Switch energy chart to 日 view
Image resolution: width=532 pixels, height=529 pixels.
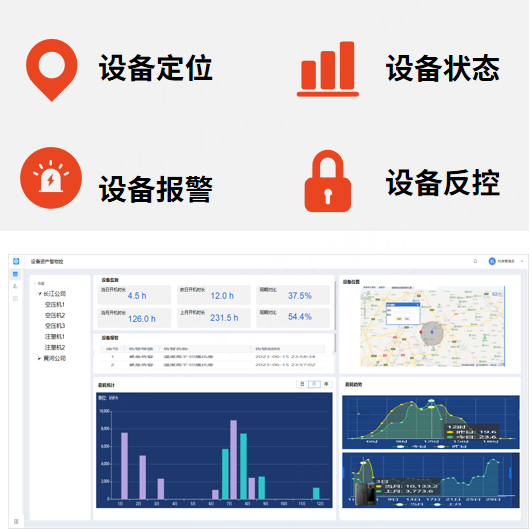[x=302, y=384]
